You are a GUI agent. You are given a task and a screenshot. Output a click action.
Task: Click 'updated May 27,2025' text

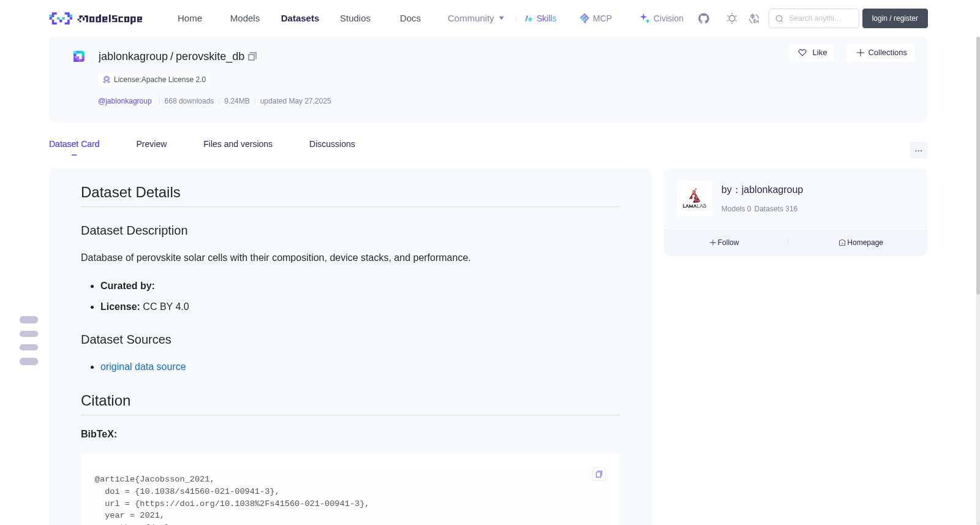(x=295, y=101)
